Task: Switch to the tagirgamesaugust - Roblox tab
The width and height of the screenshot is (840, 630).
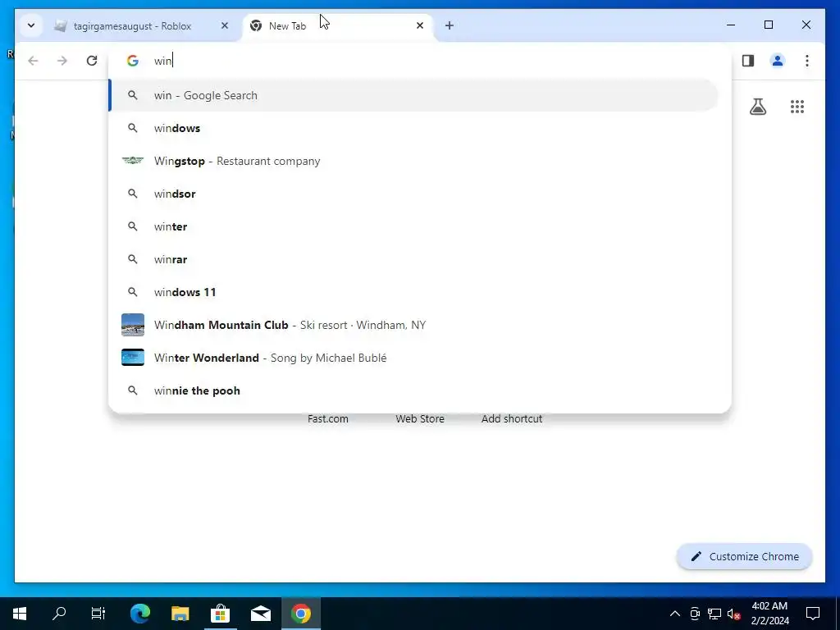Action: point(141,25)
